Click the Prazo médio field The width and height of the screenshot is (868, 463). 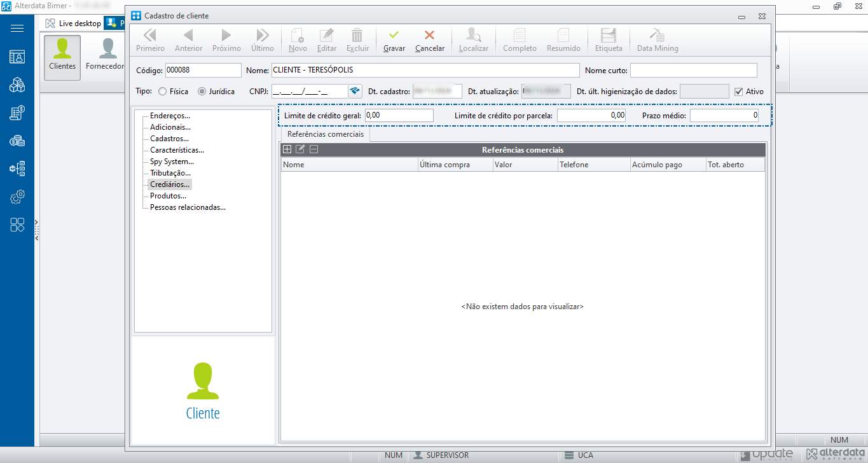click(724, 115)
